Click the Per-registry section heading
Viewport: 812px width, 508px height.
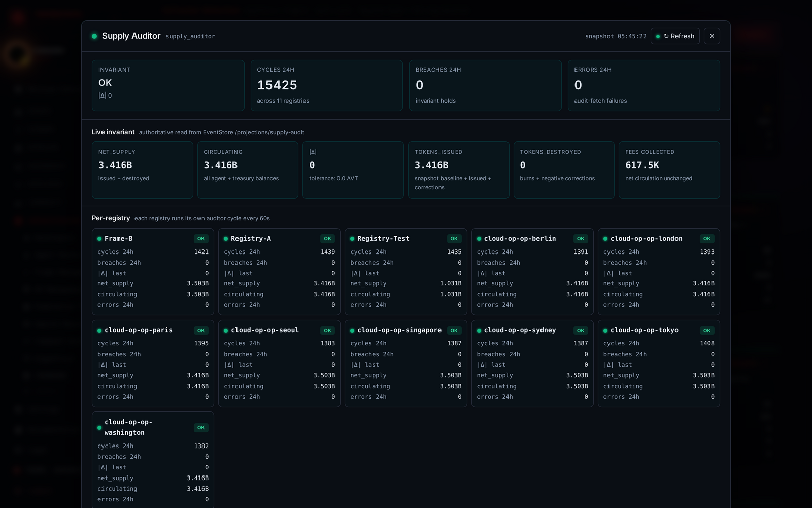pos(111,218)
